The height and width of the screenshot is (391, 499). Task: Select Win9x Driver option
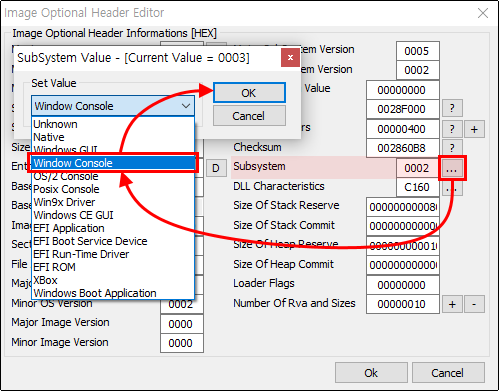(113, 202)
